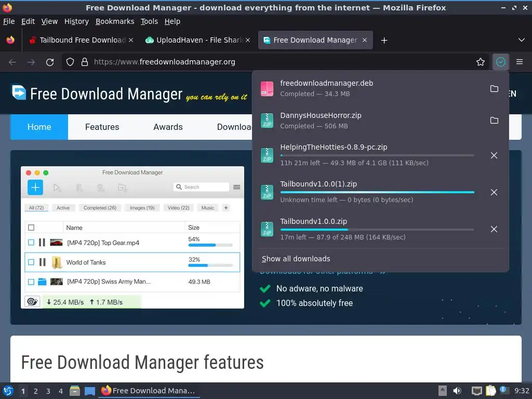Viewport: 532px width, 399px height.
Task: Activate Free Download Manager taskbar window button
Action: click(149, 391)
